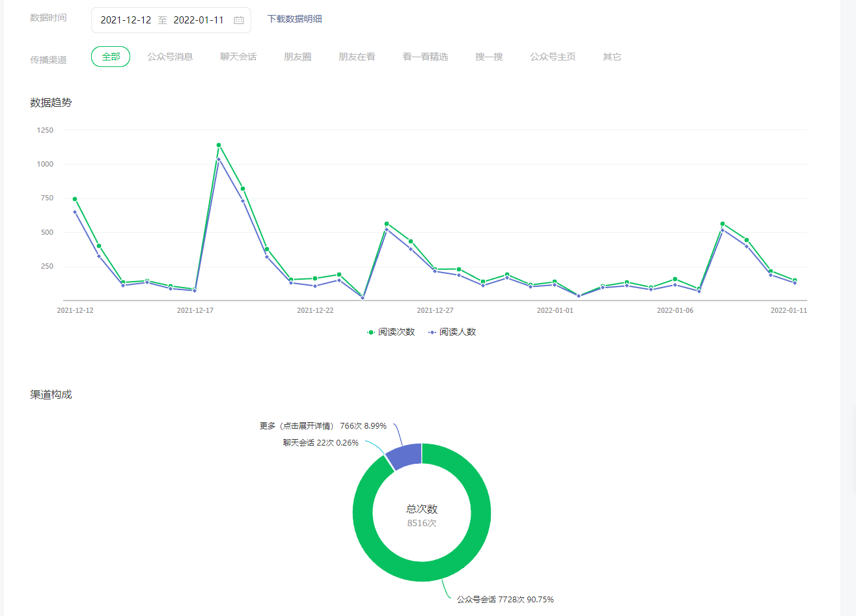Select the 公众号主页 channel filter
Screen dimensions: 856x616
(x=553, y=57)
